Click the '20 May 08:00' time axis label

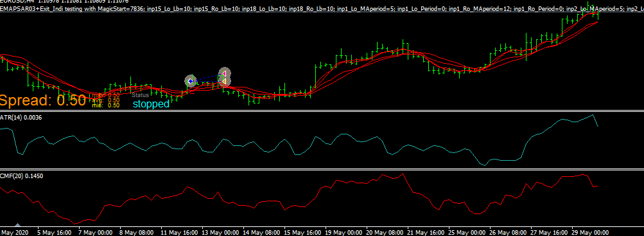coord(385,232)
